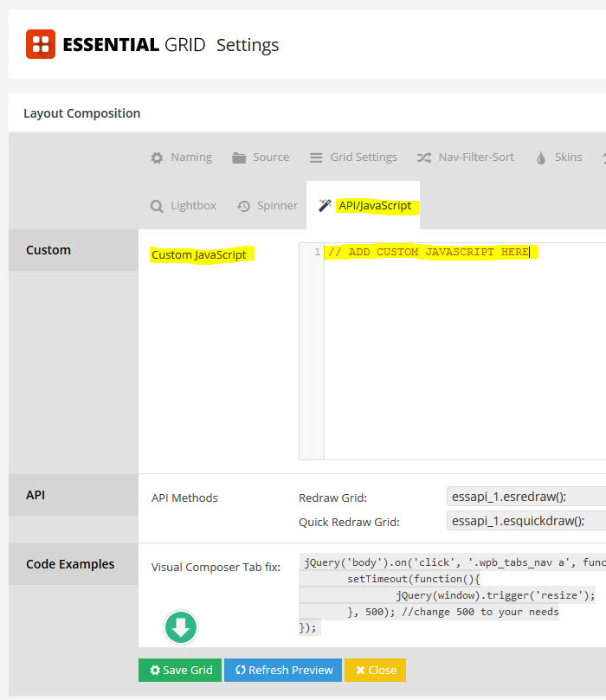Open the Source tab

[x=261, y=157]
